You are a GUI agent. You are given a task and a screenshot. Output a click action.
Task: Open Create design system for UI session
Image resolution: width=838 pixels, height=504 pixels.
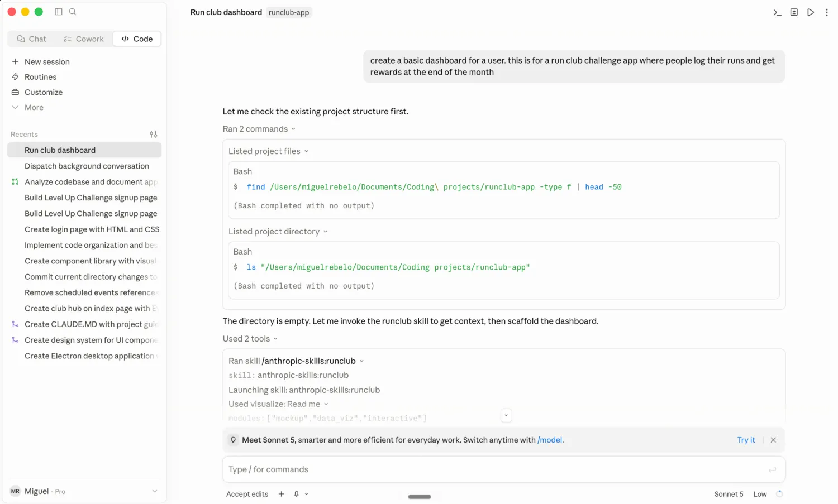pyautogui.click(x=84, y=340)
